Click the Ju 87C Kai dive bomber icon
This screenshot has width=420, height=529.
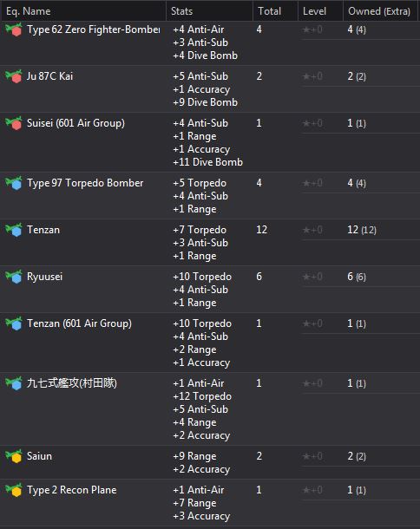click(14, 76)
